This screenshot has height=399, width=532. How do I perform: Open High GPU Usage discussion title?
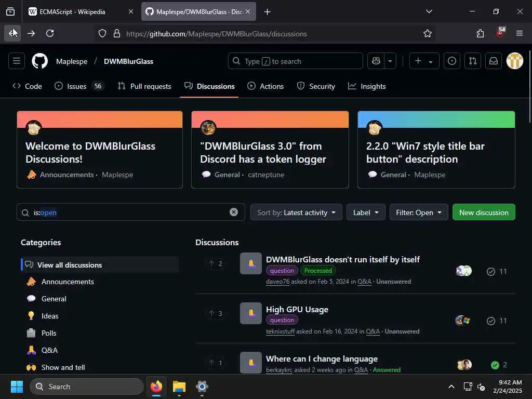click(x=297, y=310)
